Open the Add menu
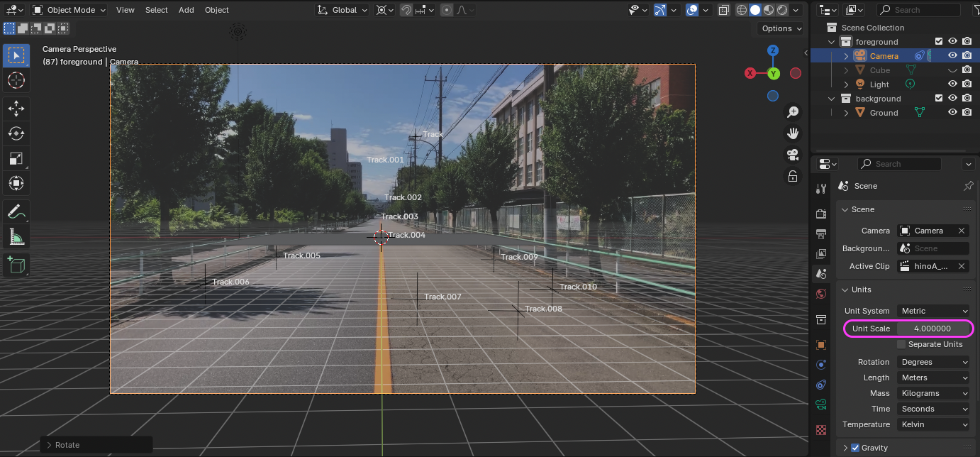 186,10
